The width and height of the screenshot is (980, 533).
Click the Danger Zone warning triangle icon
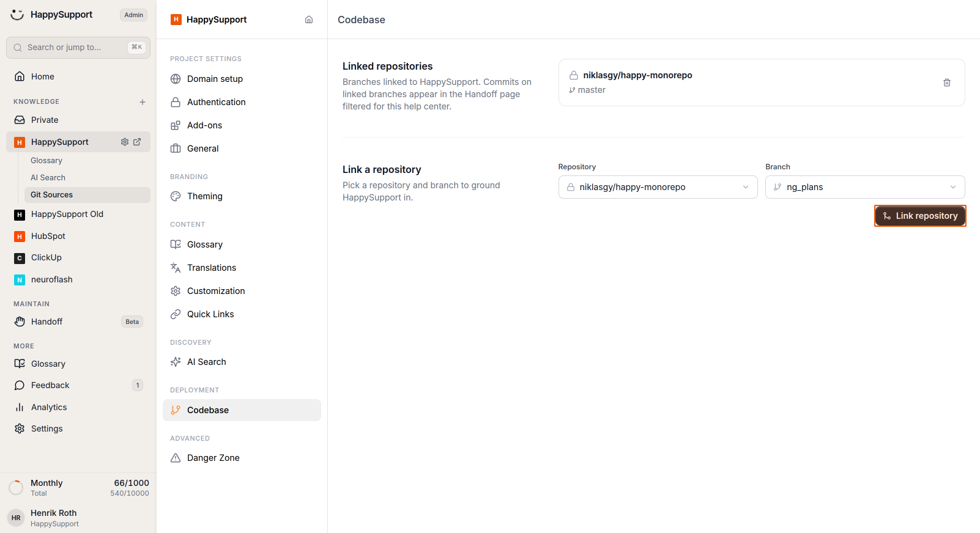point(176,458)
